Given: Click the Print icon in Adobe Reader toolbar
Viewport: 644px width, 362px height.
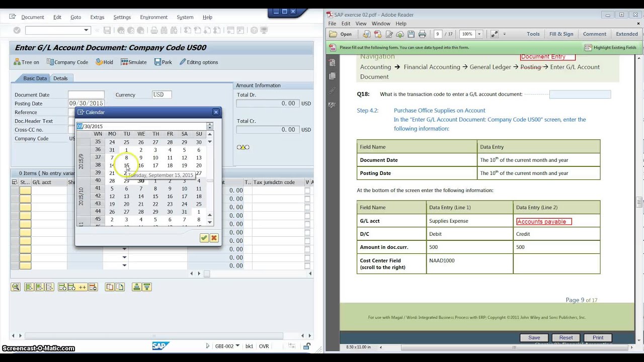Looking at the screenshot, I should tap(422, 34).
